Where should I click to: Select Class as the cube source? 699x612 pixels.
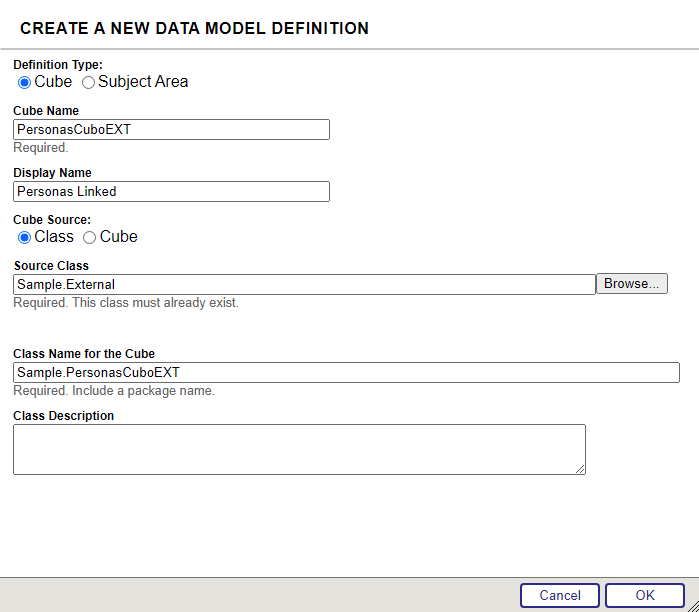[25, 237]
